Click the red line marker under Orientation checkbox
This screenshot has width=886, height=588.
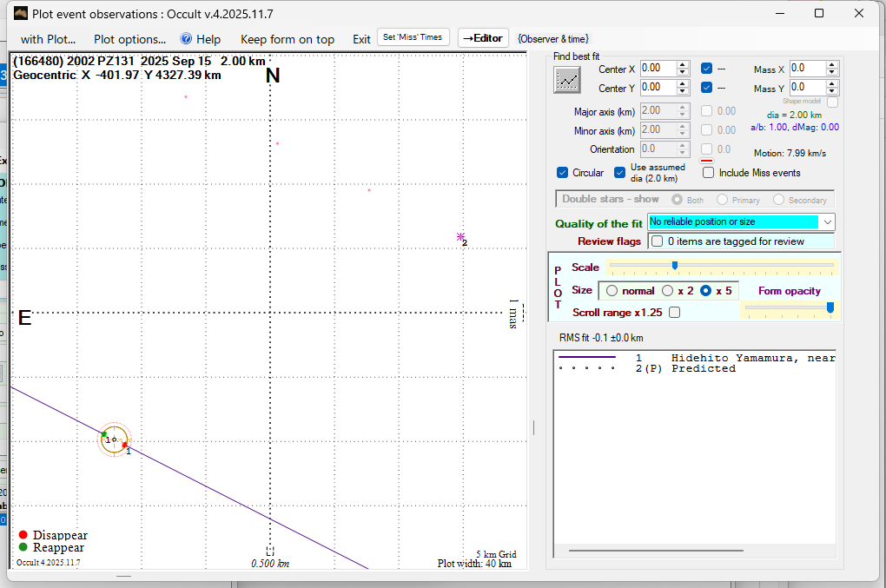(x=707, y=161)
